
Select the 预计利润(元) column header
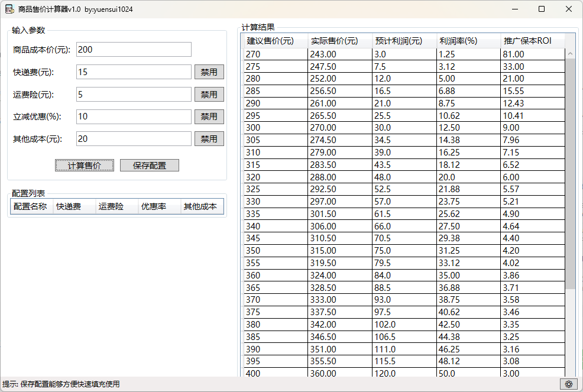click(x=404, y=41)
